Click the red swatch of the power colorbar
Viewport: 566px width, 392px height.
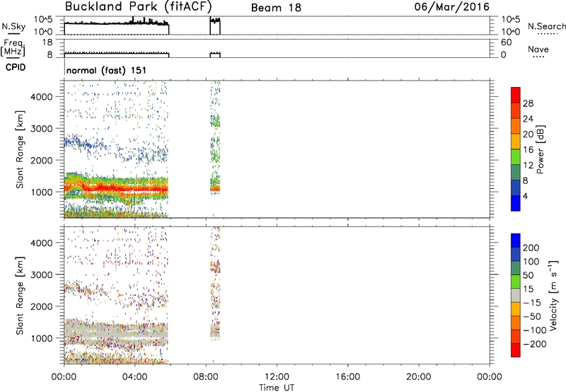(516, 95)
